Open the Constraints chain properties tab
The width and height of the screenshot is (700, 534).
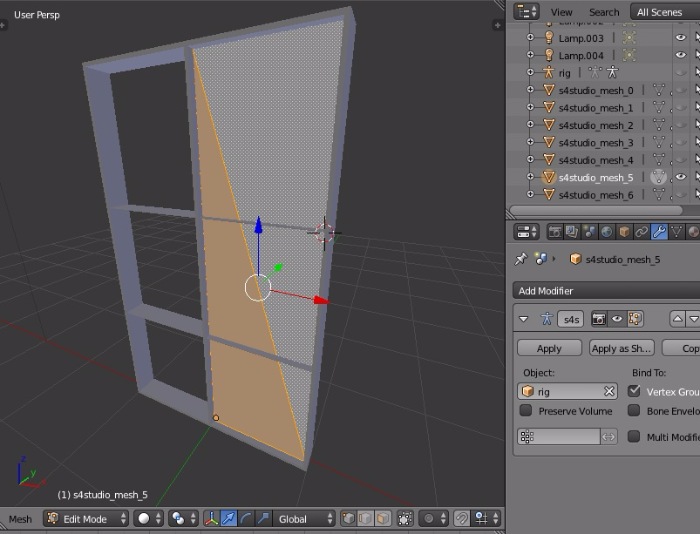(641, 232)
